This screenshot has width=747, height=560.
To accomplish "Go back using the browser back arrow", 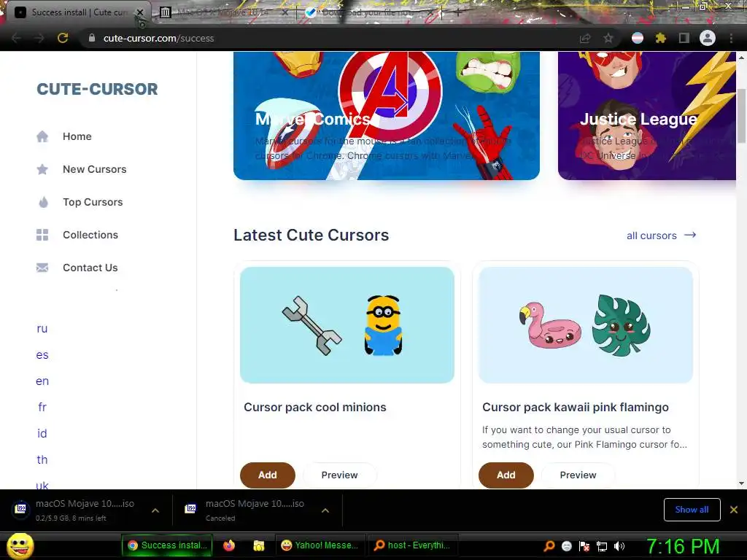I will [x=16, y=38].
